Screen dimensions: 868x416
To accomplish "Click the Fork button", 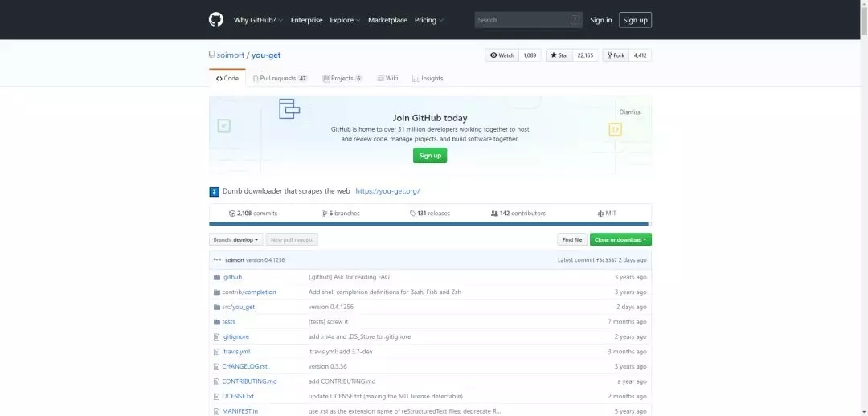I will [x=616, y=55].
